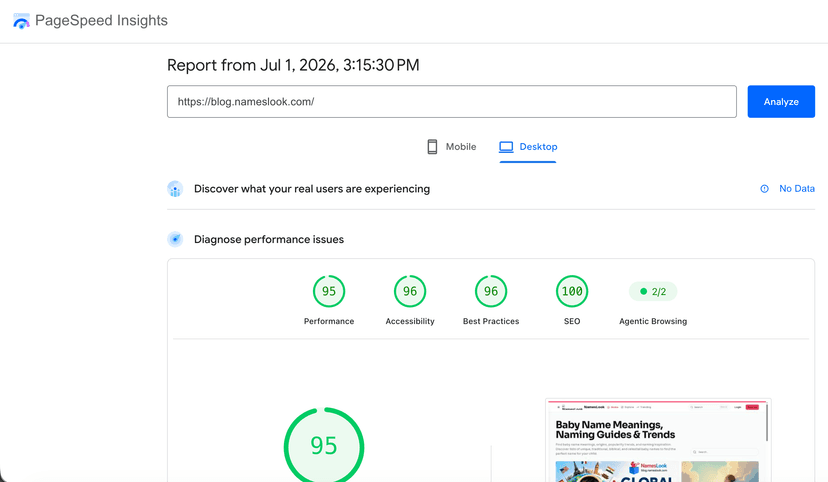Image resolution: width=828 pixels, height=482 pixels.
Task: Select the Desktop tab
Action: [x=528, y=147]
